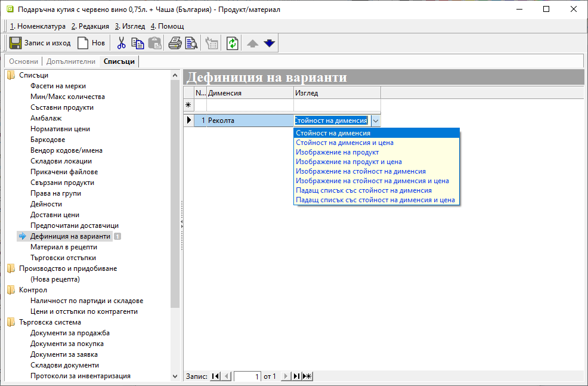Collapse the Списъци folder in tree
588x386 pixels.
[x=11, y=75]
